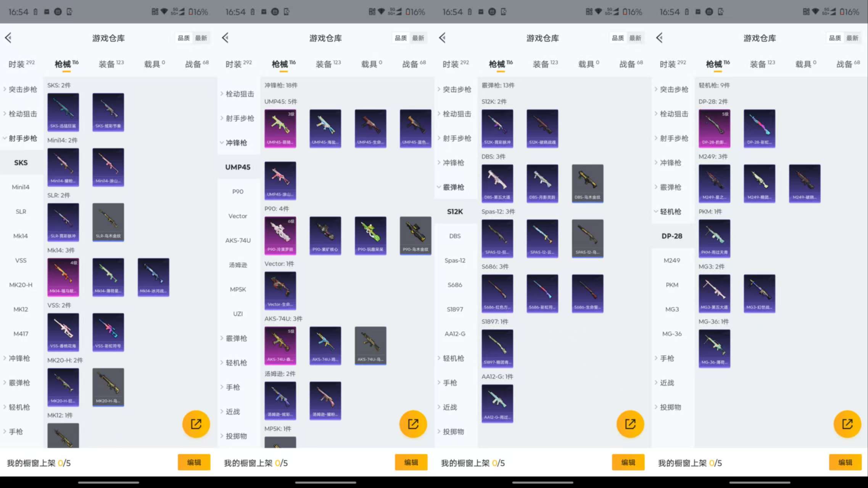Viewport: 868px width, 488px height.
Task: Open the orange share icon in the second panel
Action: tap(413, 424)
